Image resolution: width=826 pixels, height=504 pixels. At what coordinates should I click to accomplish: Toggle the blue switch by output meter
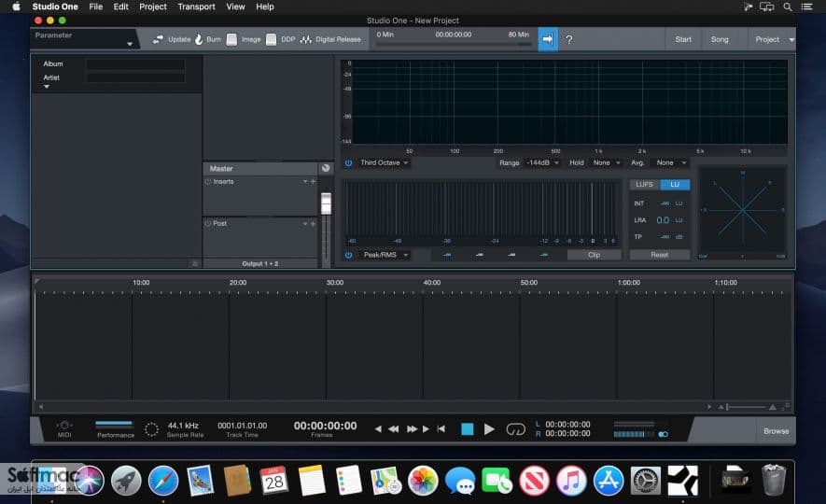pos(664,435)
